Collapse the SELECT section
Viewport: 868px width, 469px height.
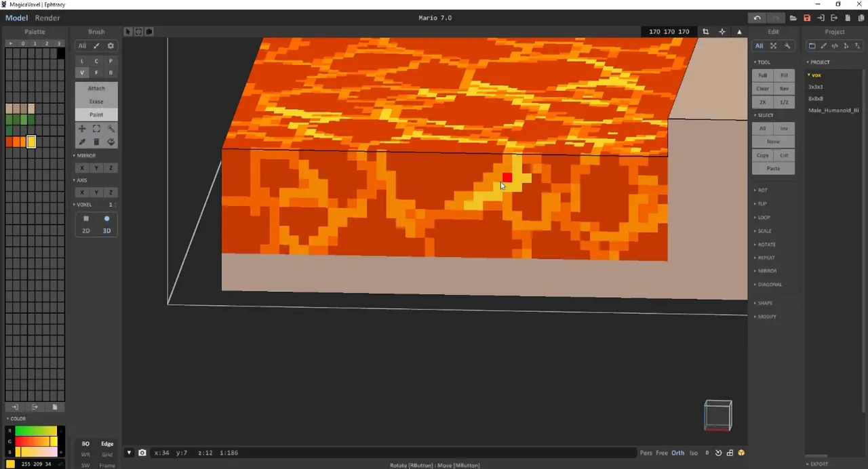pos(764,115)
